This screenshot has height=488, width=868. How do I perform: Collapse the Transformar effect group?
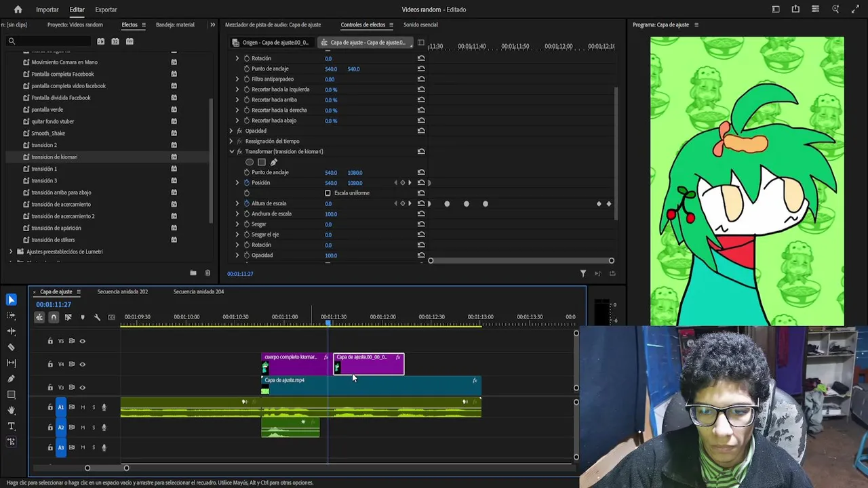231,152
